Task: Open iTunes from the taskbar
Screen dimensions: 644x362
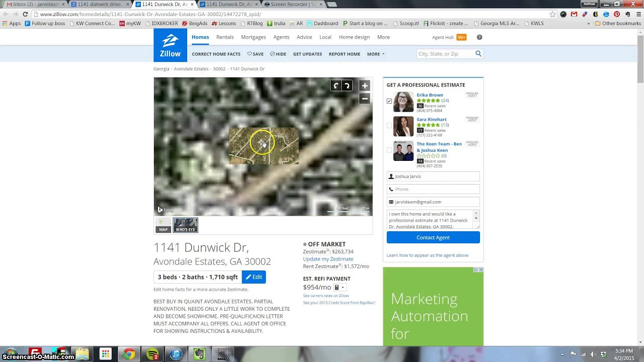Action: coord(176,354)
